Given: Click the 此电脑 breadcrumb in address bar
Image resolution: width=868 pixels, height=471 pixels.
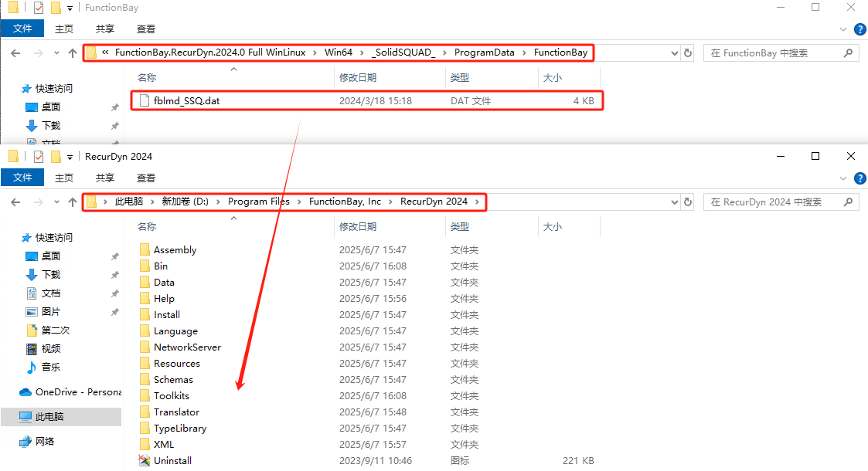Looking at the screenshot, I should click(129, 202).
